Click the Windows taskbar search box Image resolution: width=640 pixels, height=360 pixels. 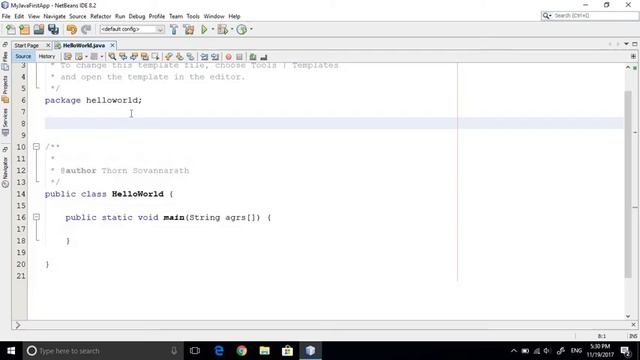point(103,351)
